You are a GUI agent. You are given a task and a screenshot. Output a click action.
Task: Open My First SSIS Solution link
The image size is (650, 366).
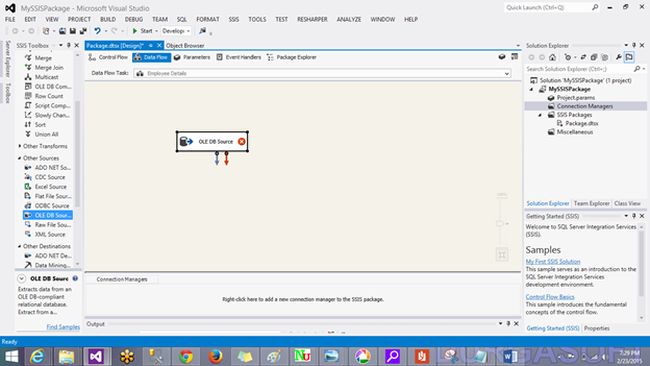(x=553, y=262)
